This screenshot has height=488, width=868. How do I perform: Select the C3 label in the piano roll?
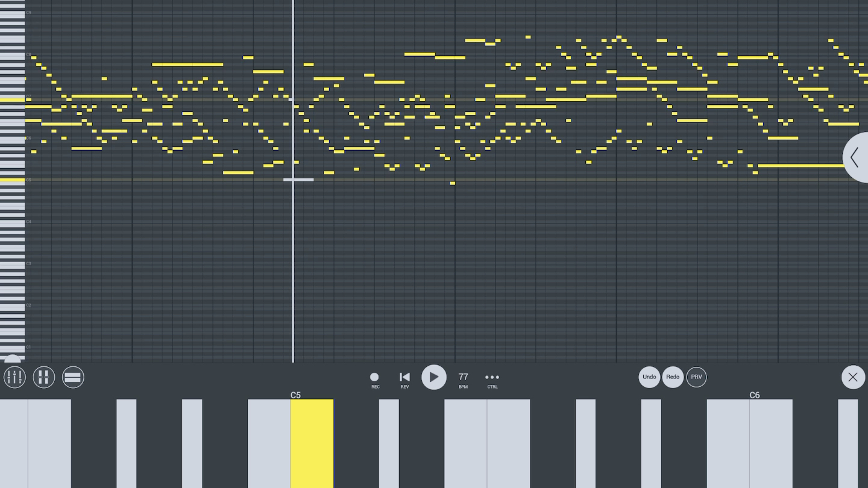pos(28,263)
